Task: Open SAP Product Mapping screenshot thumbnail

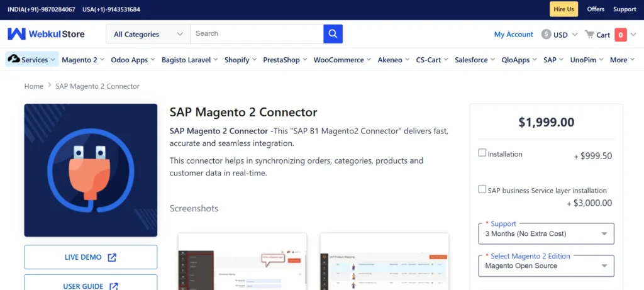Action: click(384, 261)
